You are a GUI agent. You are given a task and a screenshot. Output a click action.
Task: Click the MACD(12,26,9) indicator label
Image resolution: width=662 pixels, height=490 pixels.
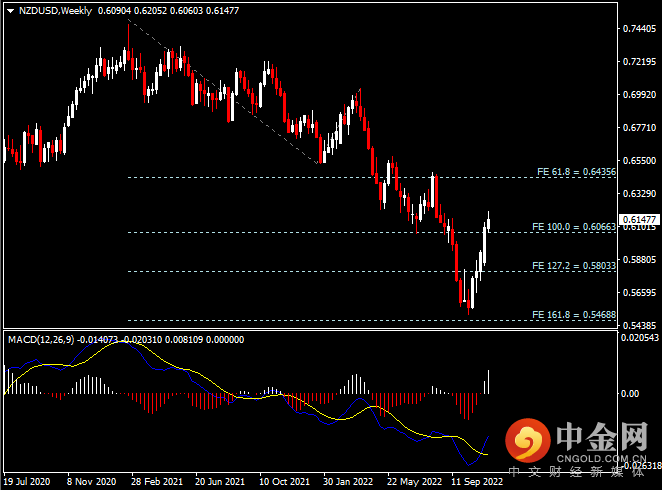click(x=41, y=340)
